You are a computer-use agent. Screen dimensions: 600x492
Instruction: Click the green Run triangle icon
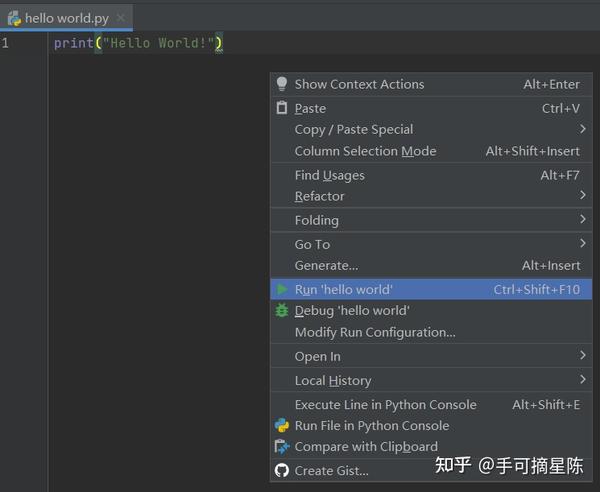(282, 290)
